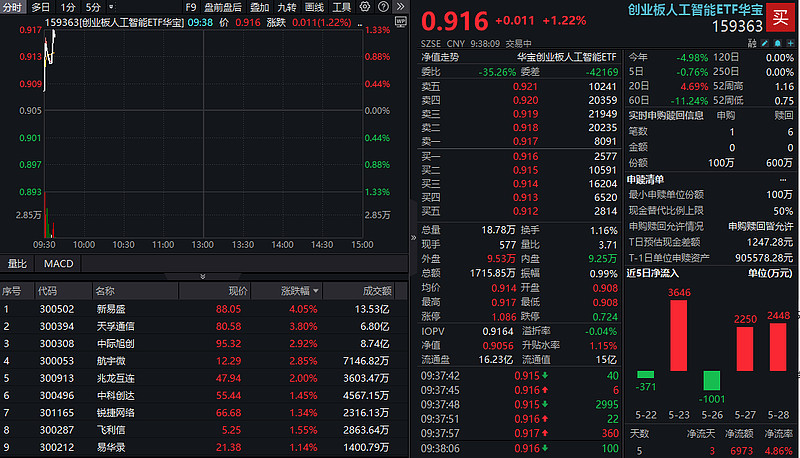Click the 5-23 red inflow bar 3646
The image size is (800, 458).
point(679,335)
